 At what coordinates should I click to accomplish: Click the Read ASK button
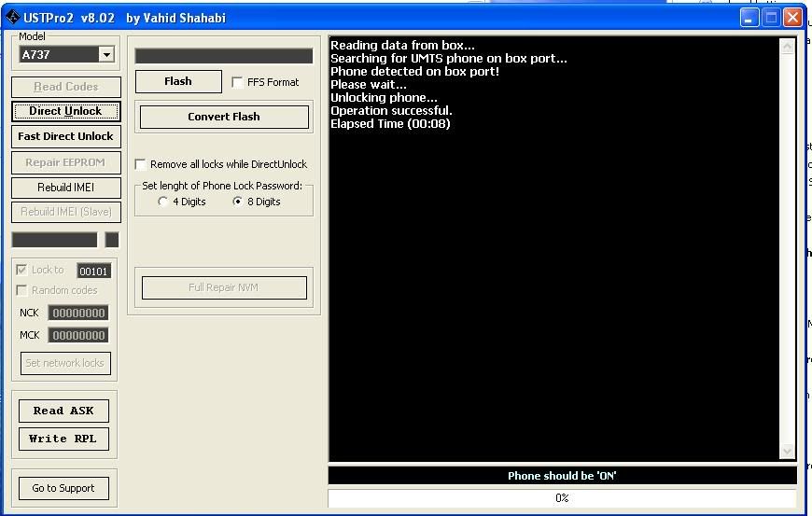63,411
